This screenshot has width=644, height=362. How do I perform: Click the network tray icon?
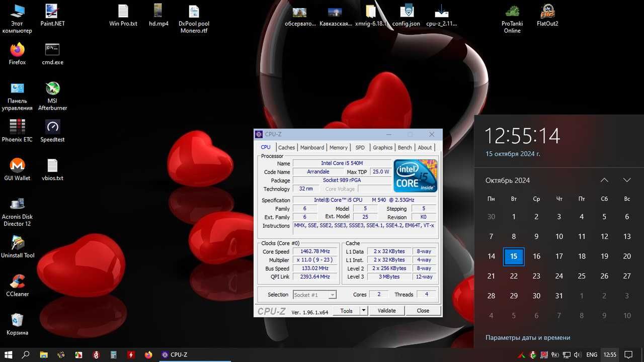coord(567,354)
